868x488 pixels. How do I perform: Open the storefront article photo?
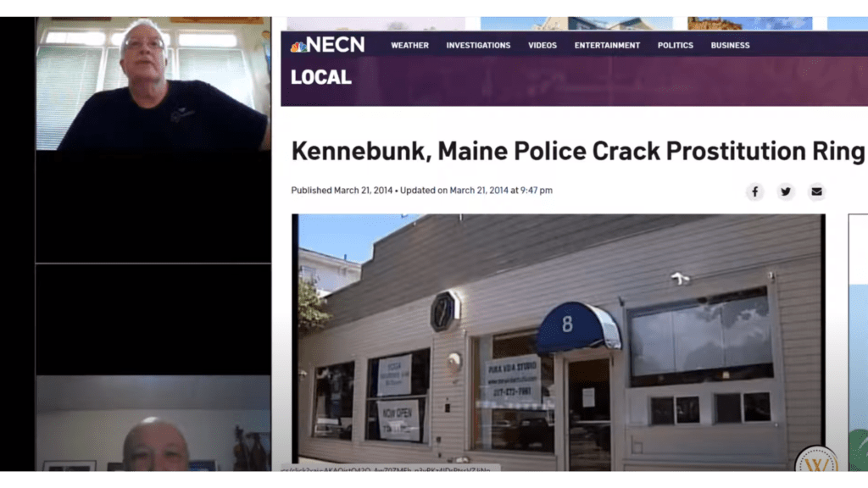pos(558,342)
